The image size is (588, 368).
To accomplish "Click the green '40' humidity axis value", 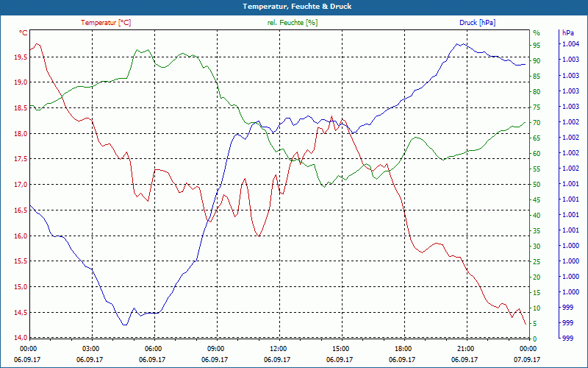I will point(537,216).
